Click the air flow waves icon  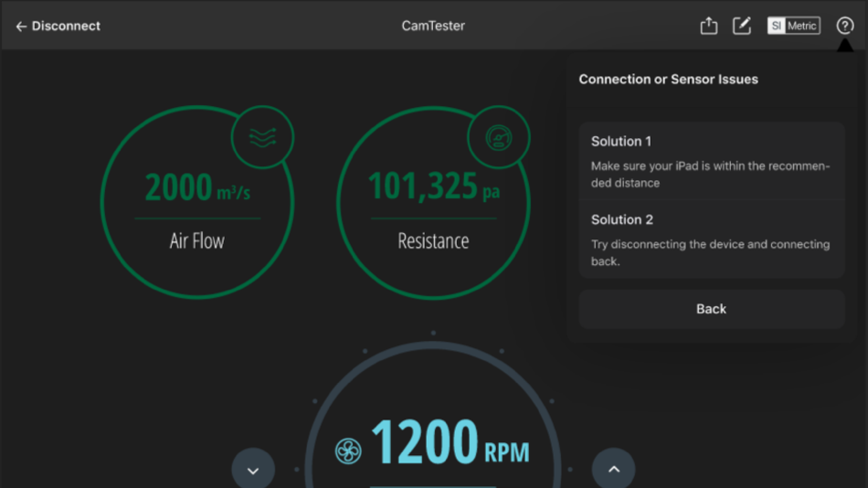(262, 137)
